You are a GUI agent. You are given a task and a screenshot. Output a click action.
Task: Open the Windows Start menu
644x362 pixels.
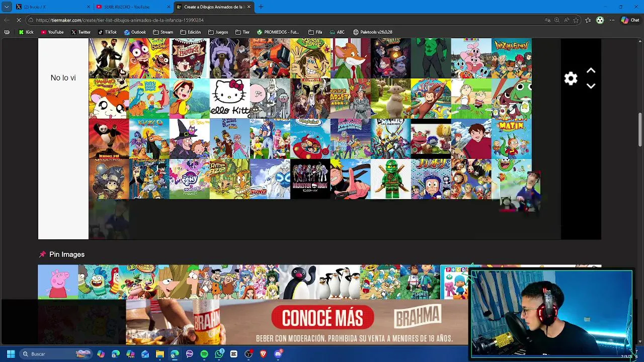point(11,354)
